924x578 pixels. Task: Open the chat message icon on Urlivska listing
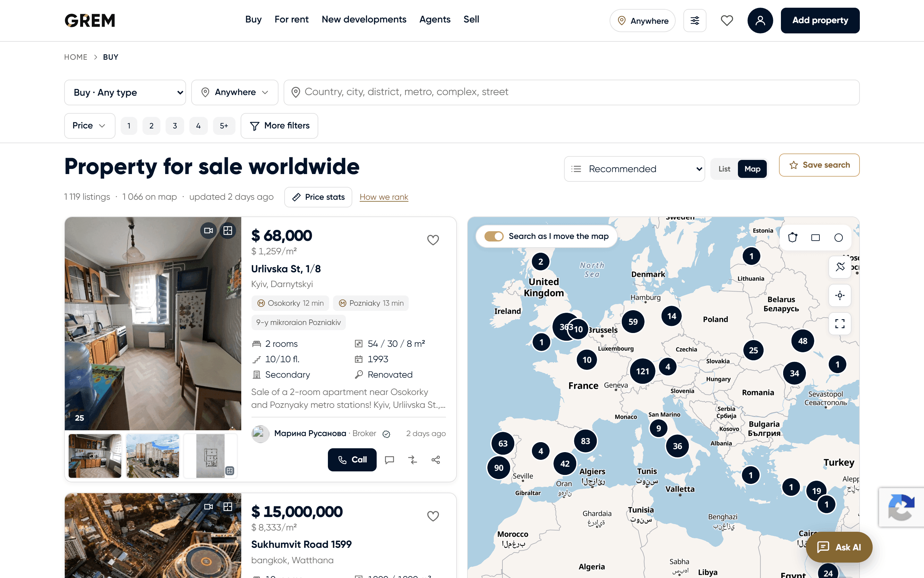click(x=389, y=460)
